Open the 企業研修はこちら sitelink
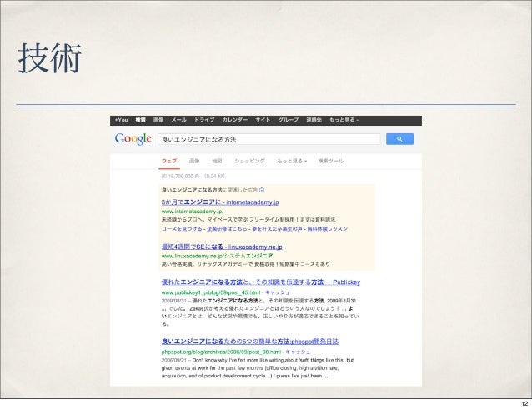Image resolution: width=532 pixels, height=409 pixels. click(x=228, y=229)
